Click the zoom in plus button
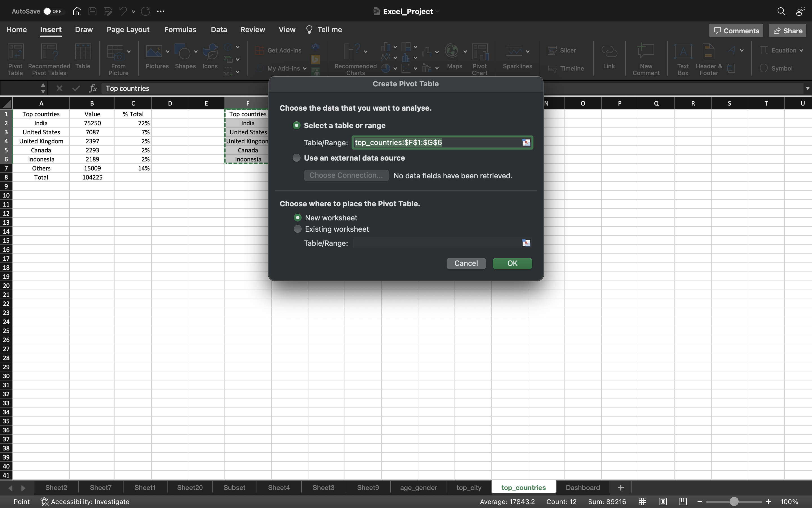This screenshot has width=812, height=508. tap(768, 502)
